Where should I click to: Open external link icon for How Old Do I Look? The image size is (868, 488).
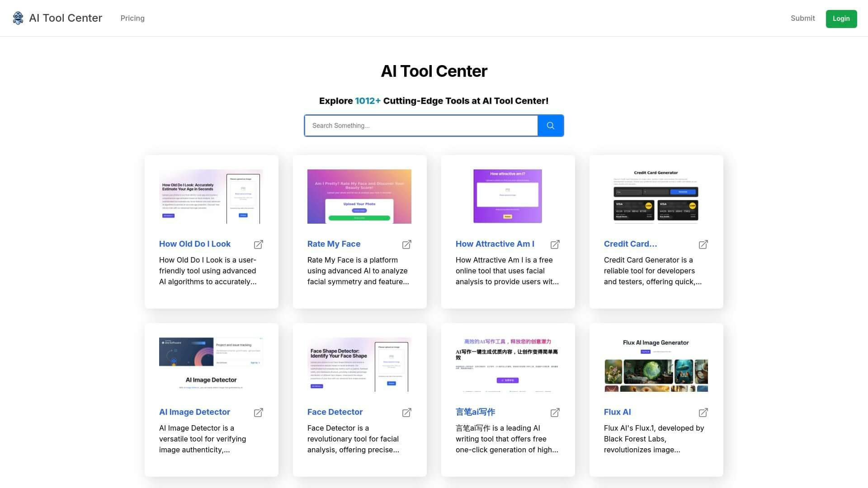259,244
